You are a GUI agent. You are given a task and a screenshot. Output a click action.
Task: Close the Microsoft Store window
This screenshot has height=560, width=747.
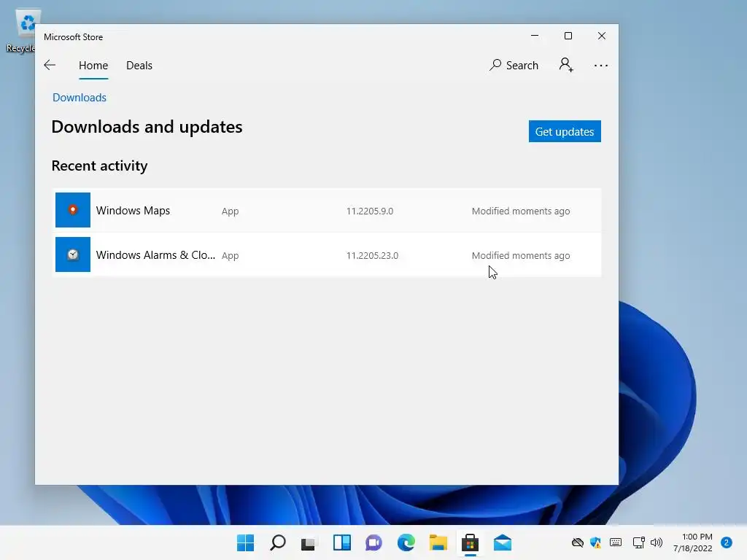tap(602, 36)
